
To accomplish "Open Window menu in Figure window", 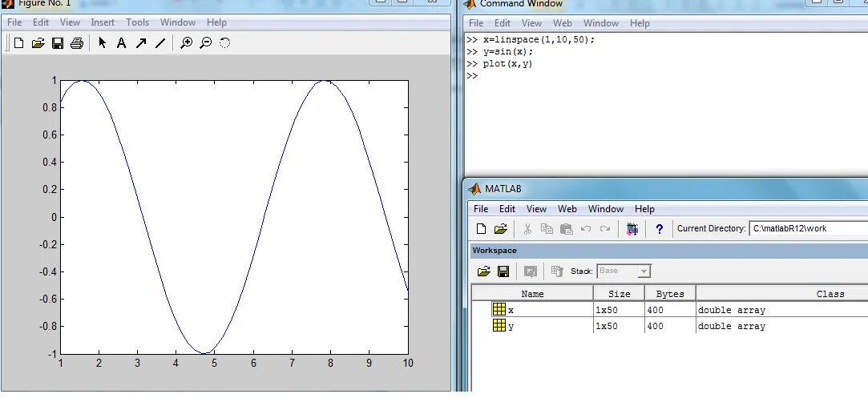I will (x=178, y=22).
